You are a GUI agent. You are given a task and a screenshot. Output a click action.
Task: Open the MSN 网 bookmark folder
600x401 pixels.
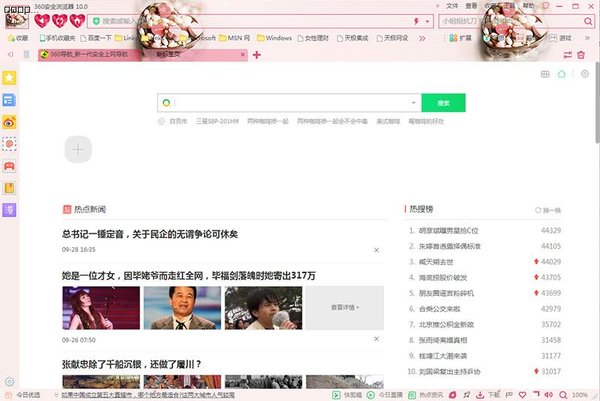234,38
